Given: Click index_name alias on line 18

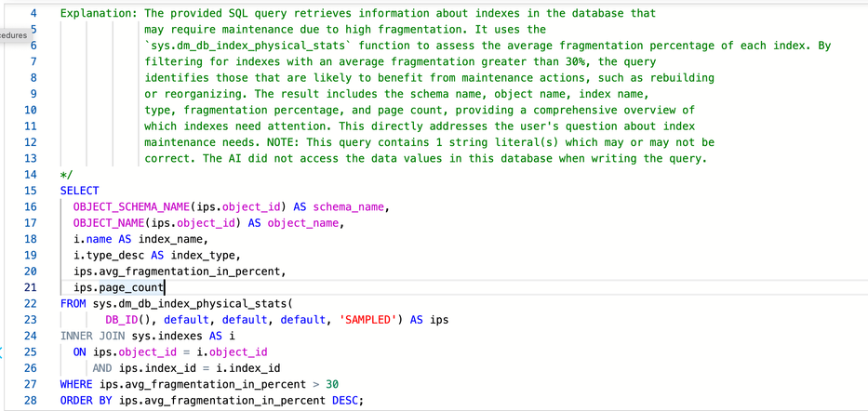Looking at the screenshot, I should click(171, 239).
